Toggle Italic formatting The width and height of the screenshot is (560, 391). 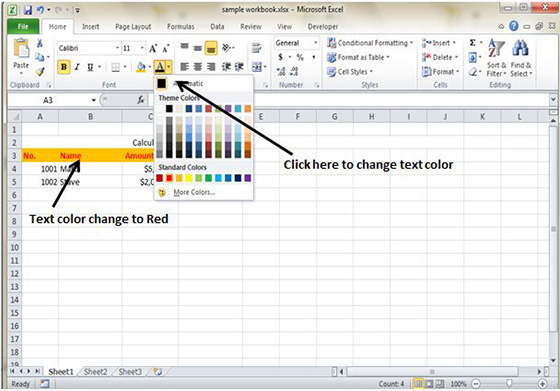click(77, 67)
